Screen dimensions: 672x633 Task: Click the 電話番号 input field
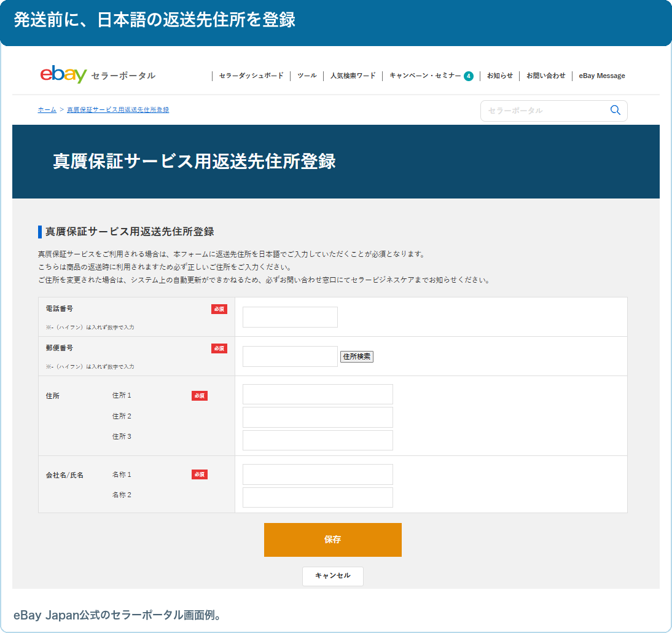coord(290,317)
